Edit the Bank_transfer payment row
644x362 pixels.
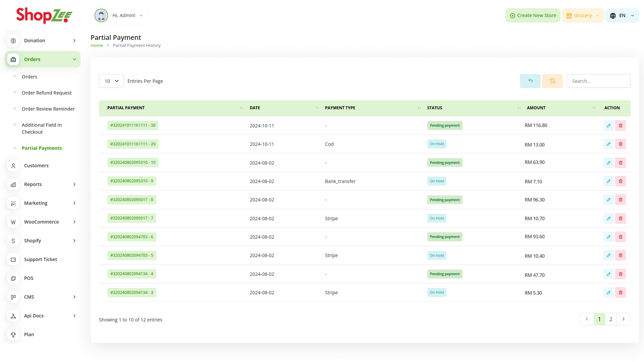608,181
